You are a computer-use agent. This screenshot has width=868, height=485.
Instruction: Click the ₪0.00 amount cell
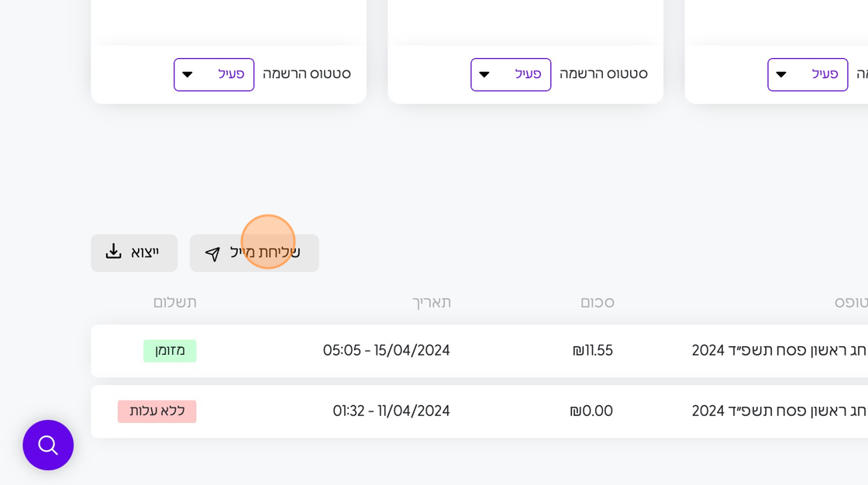[x=591, y=411]
